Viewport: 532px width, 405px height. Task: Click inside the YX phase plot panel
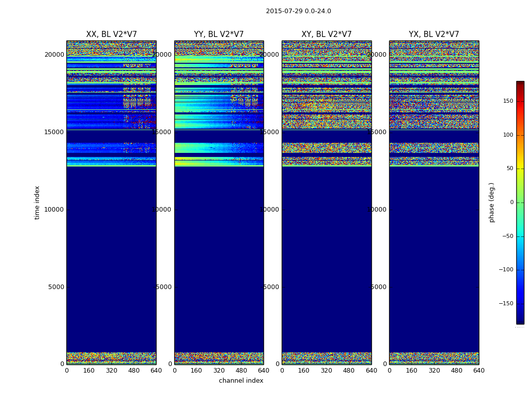434,253
